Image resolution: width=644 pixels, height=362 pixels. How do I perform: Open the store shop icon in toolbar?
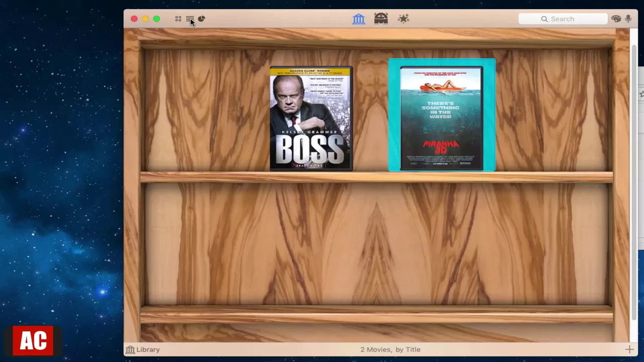[x=381, y=19]
